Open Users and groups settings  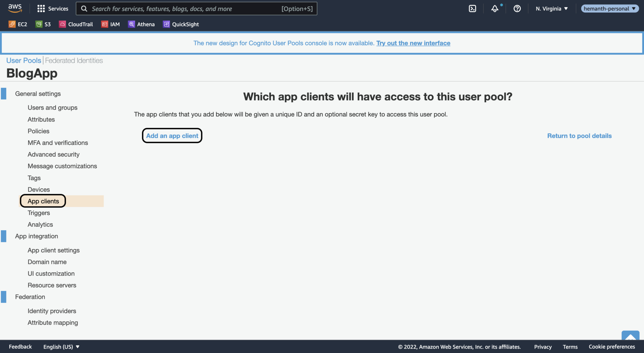coord(53,107)
